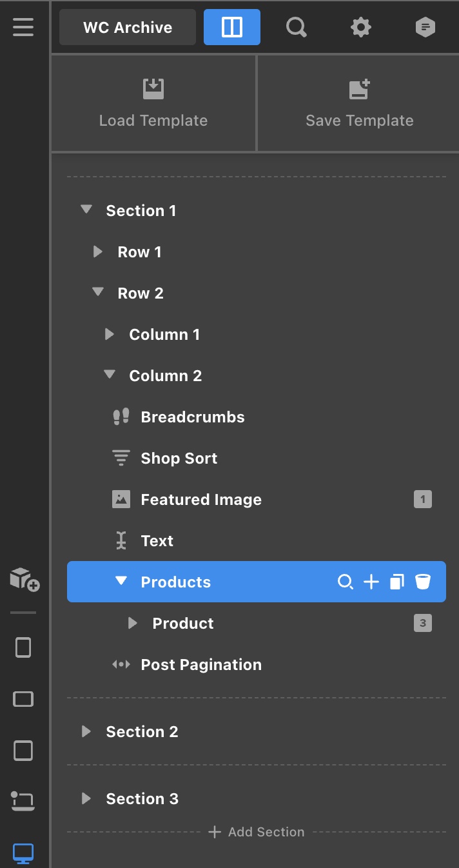
Task: Click Save Template
Action: coord(359,103)
